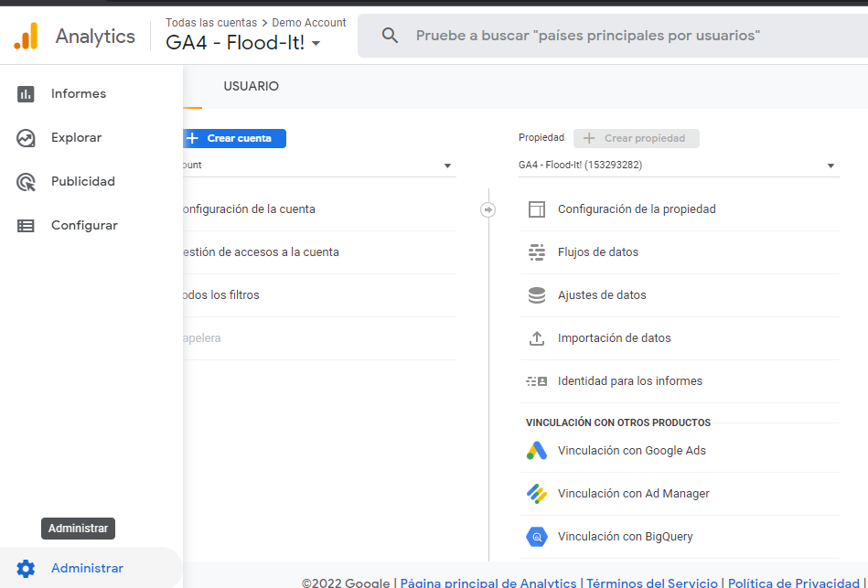The image size is (868, 588).
Task: Open Vinculación con Google Ads row
Action: (680, 451)
